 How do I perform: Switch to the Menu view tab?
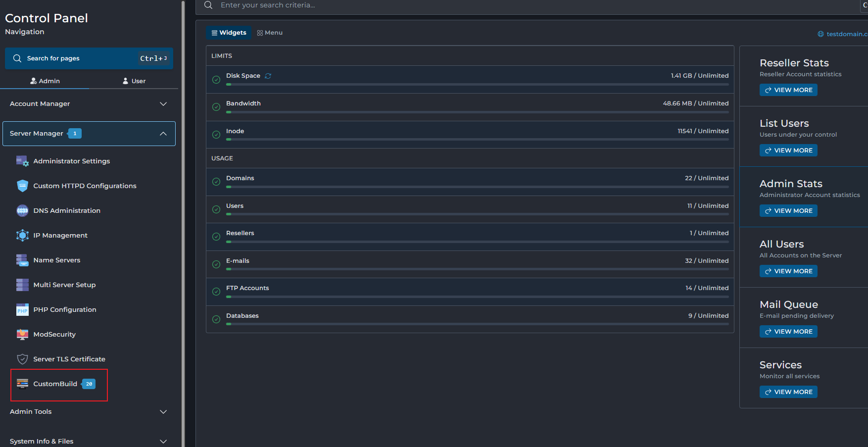click(270, 33)
